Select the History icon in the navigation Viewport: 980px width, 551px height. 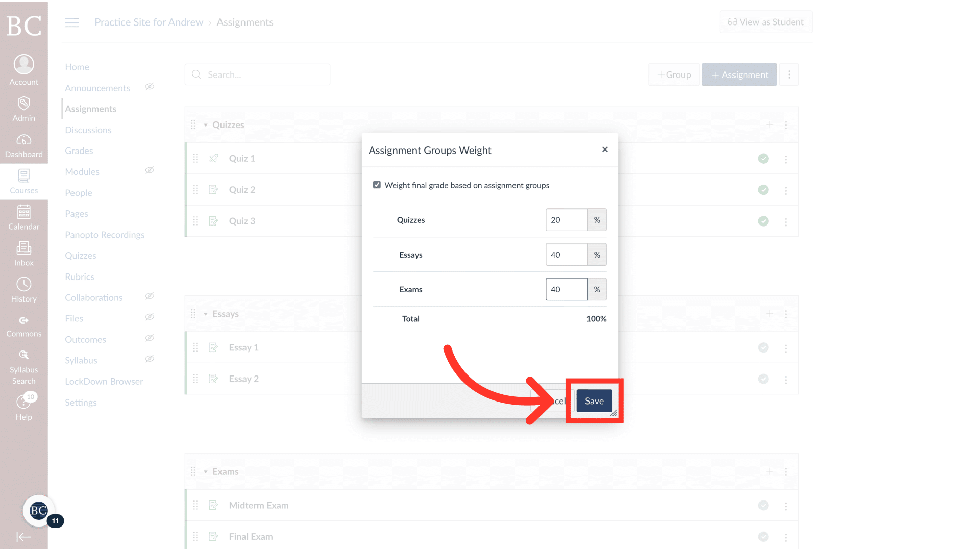(23, 286)
